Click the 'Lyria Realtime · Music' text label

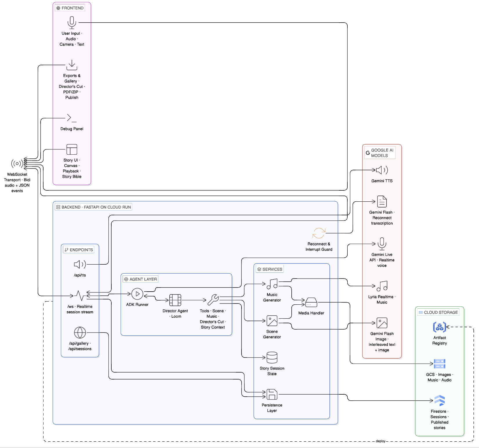[x=382, y=300]
